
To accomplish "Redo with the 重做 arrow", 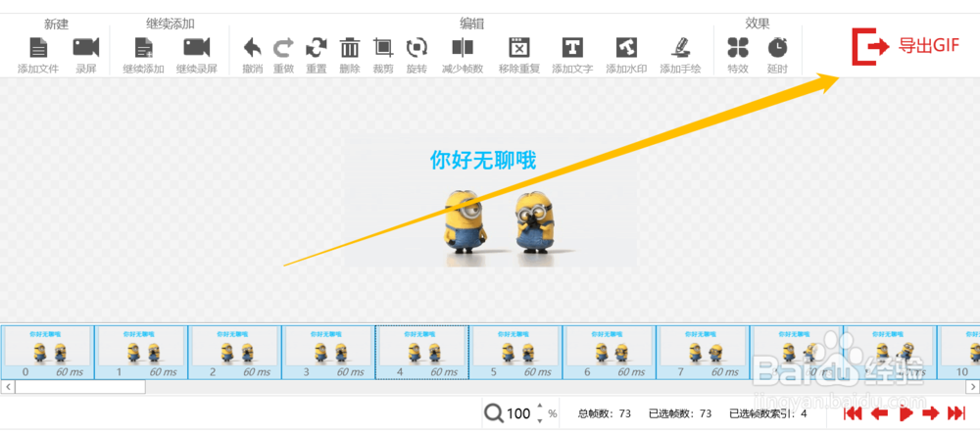I will [x=284, y=47].
